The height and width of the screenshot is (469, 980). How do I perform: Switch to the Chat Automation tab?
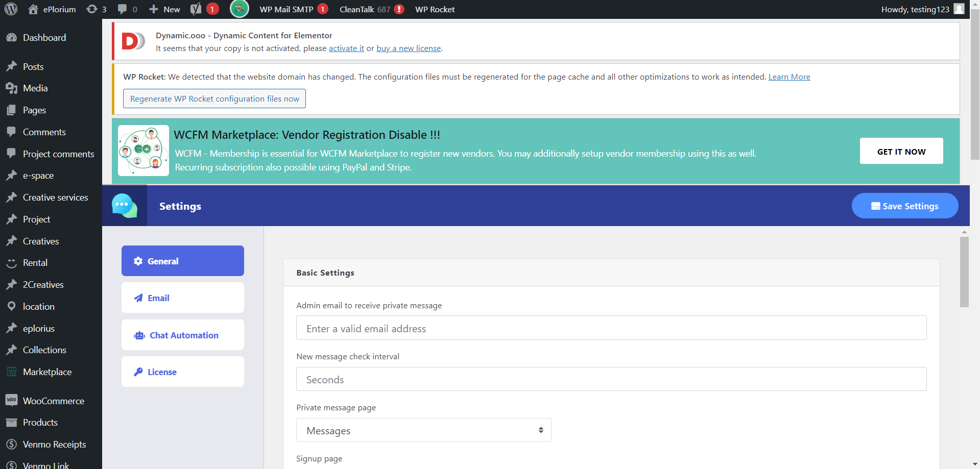[183, 335]
